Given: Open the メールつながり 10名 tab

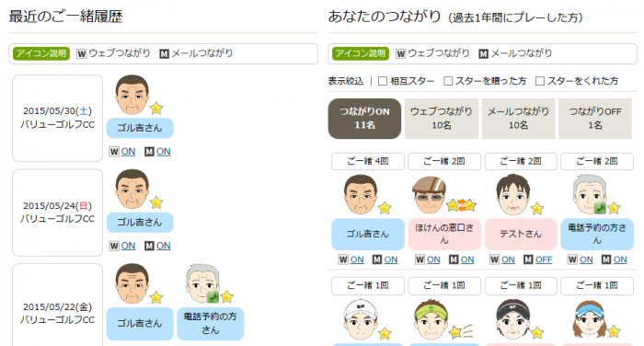Looking at the screenshot, I should tap(518, 119).
